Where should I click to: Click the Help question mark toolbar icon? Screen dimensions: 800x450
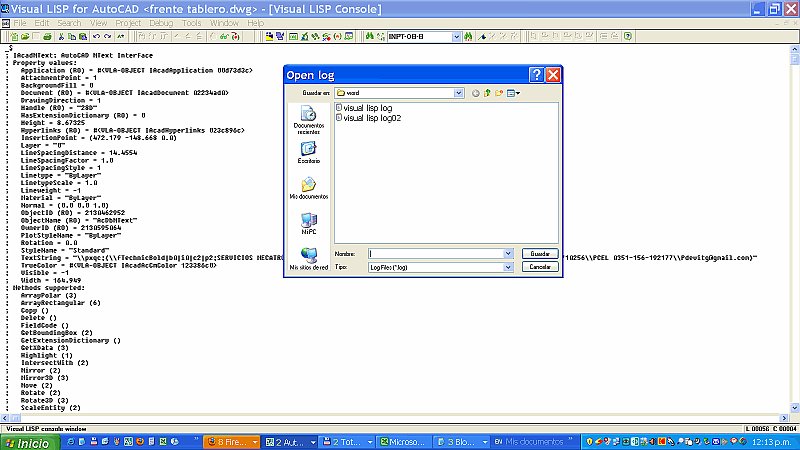coord(628,36)
